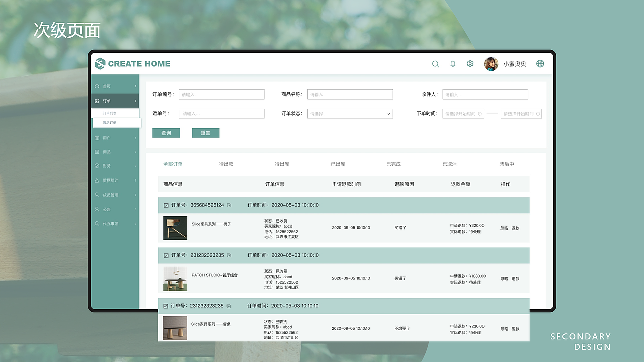Screen dimensions: 644x362
Task: Switch to 待出款 tab
Action: click(226, 164)
